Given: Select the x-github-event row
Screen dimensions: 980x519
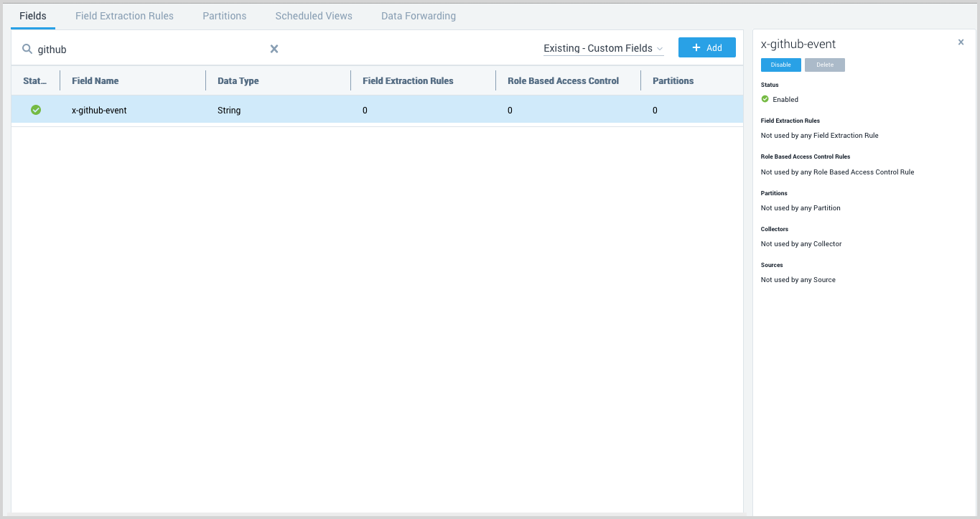Looking at the screenshot, I should [287, 110].
